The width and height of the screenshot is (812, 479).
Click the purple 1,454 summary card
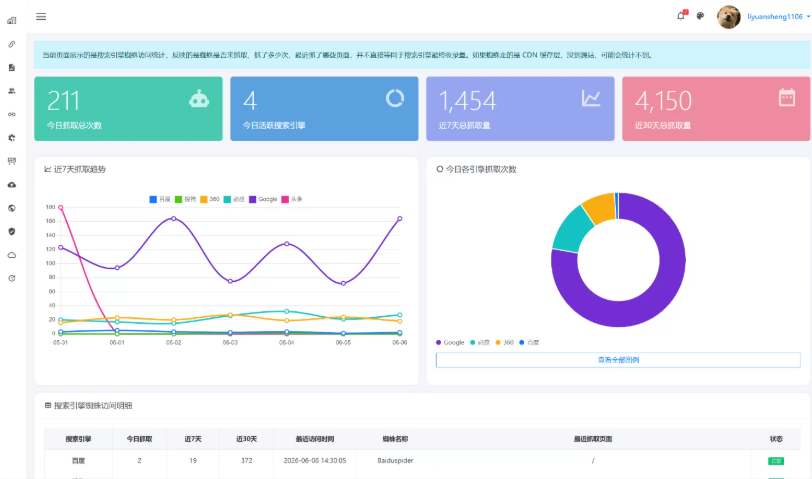click(x=520, y=109)
